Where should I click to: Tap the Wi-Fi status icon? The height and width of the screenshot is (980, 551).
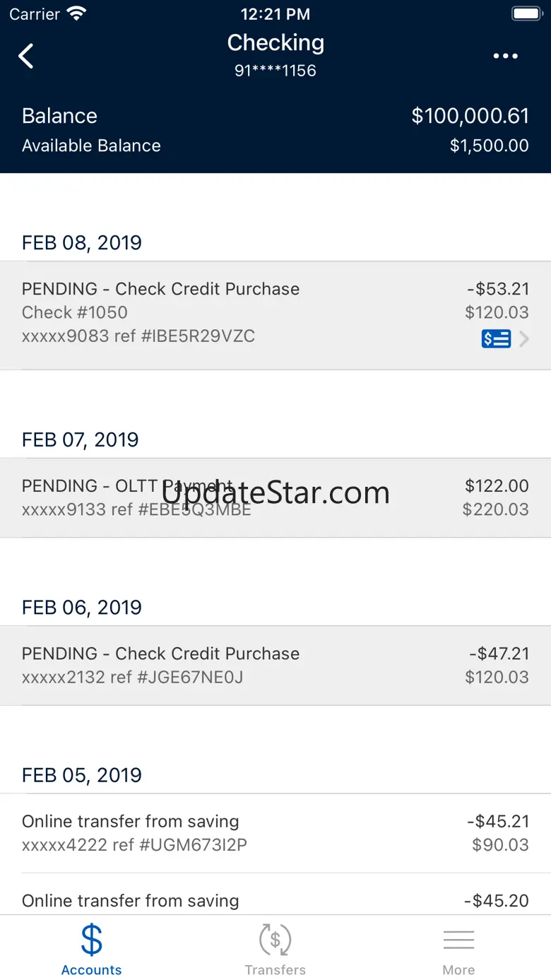(76, 13)
